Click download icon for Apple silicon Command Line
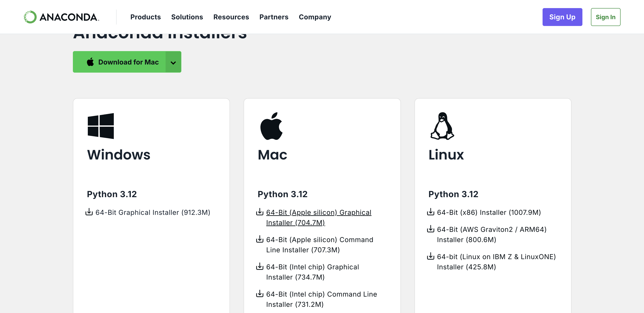The width and height of the screenshot is (644, 313). (260, 239)
